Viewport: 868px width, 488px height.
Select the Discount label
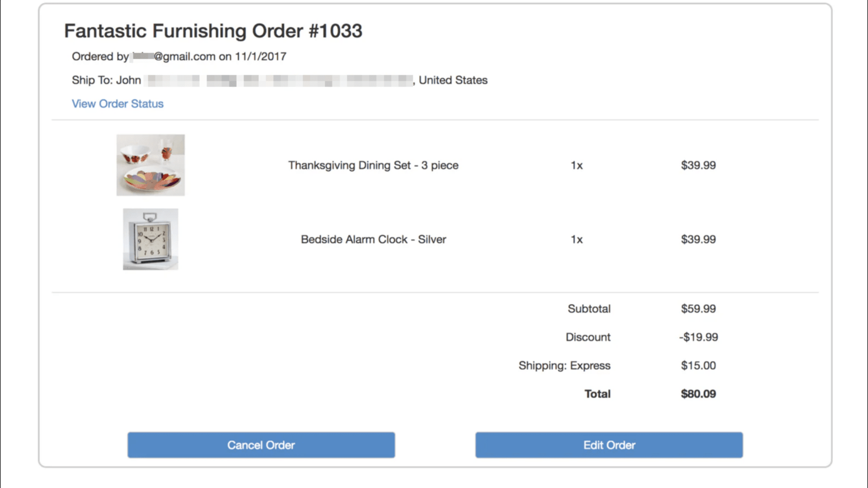(588, 337)
